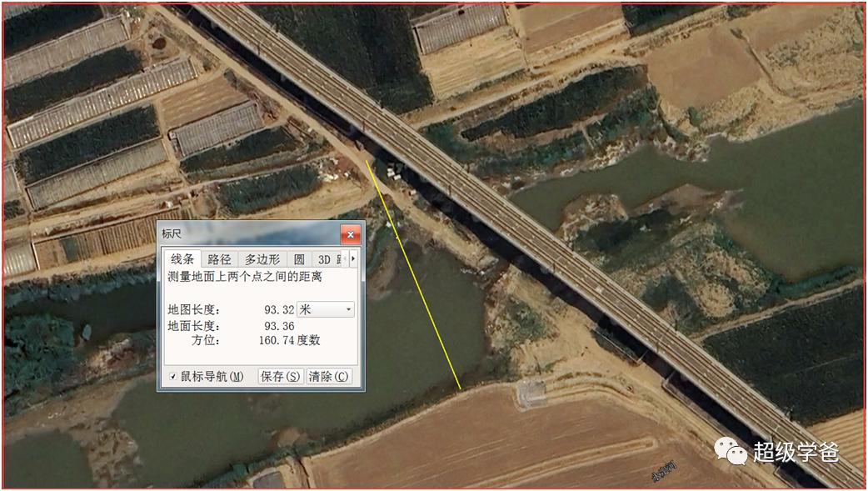Click the 清除(C) clear button
The height and width of the screenshot is (491, 868).
[x=329, y=376]
